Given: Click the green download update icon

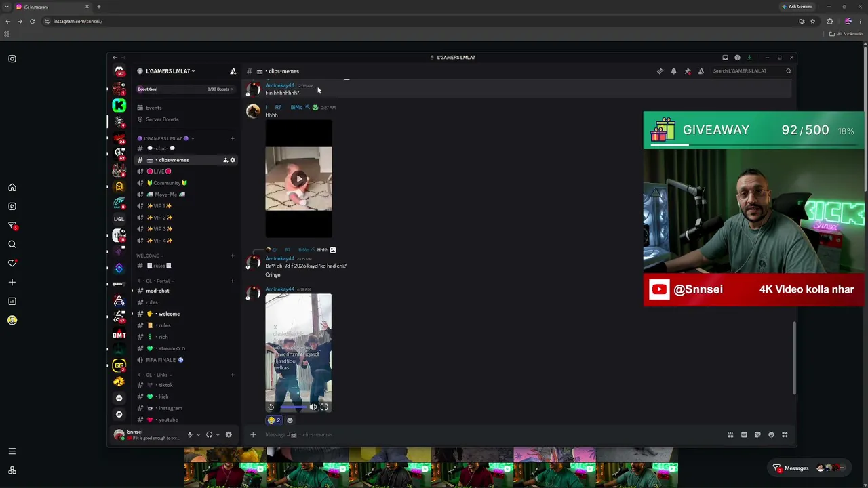Looking at the screenshot, I should [x=749, y=58].
